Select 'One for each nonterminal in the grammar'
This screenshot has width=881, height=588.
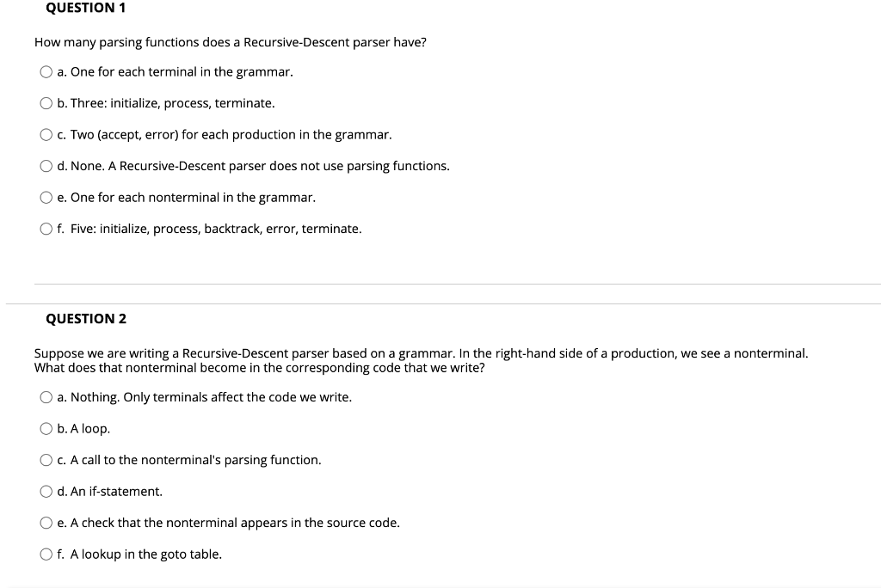46,197
